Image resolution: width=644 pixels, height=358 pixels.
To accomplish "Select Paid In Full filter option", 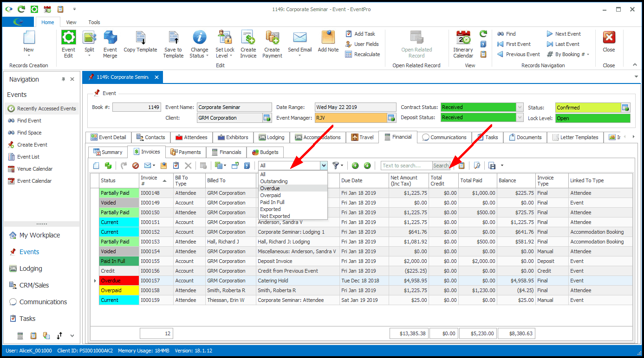I will point(293,202).
